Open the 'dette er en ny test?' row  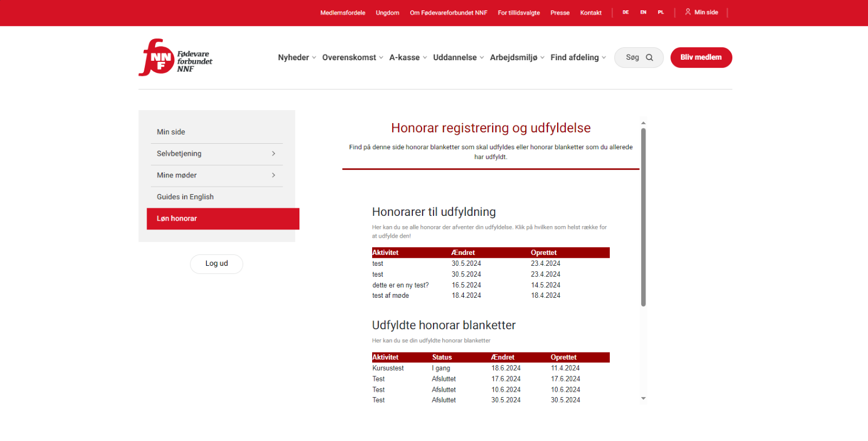tap(400, 285)
